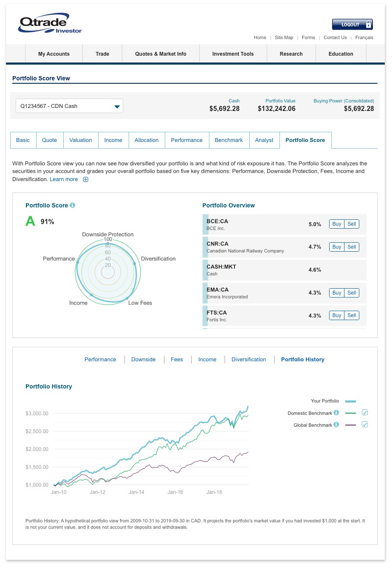The height and width of the screenshot is (570, 392).
Task: Open the Trade menu
Action: point(102,54)
